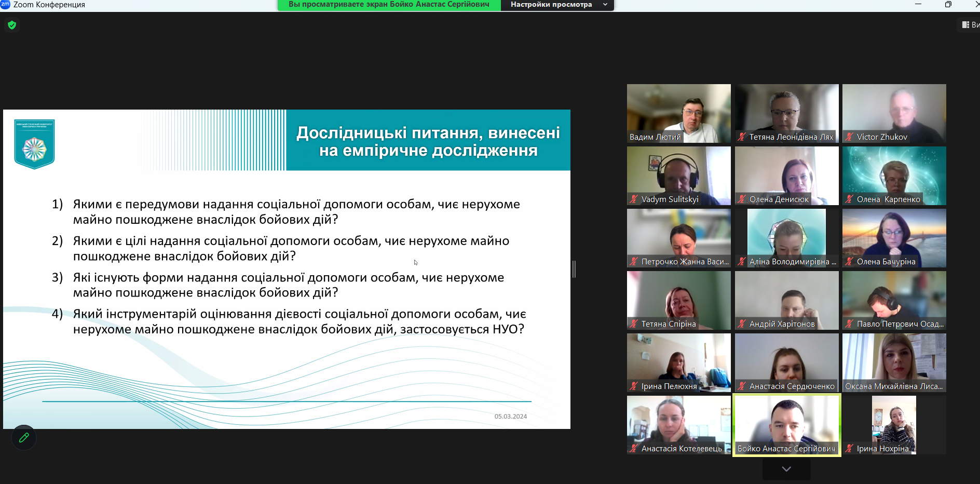980x484 pixels.
Task: Click the Zoom app logo in title bar
Action: 5,4
